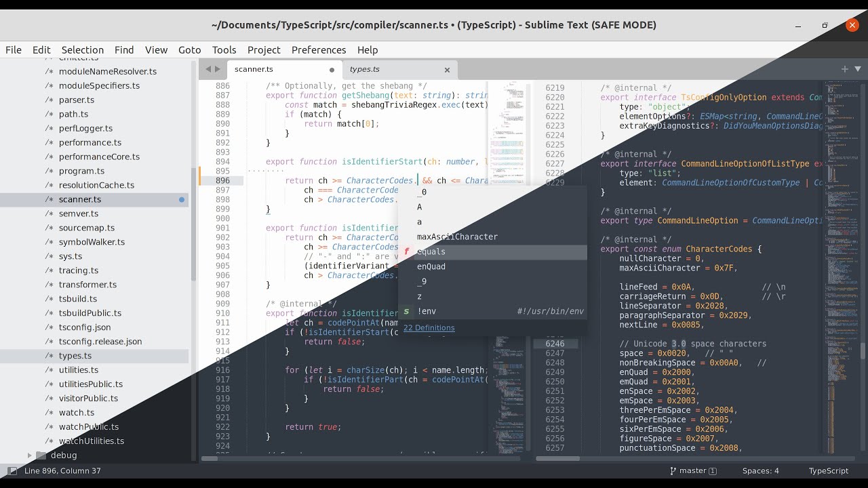Go to the next tab with the right arrow
This screenshot has height=488, width=868.
tap(218, 68)
